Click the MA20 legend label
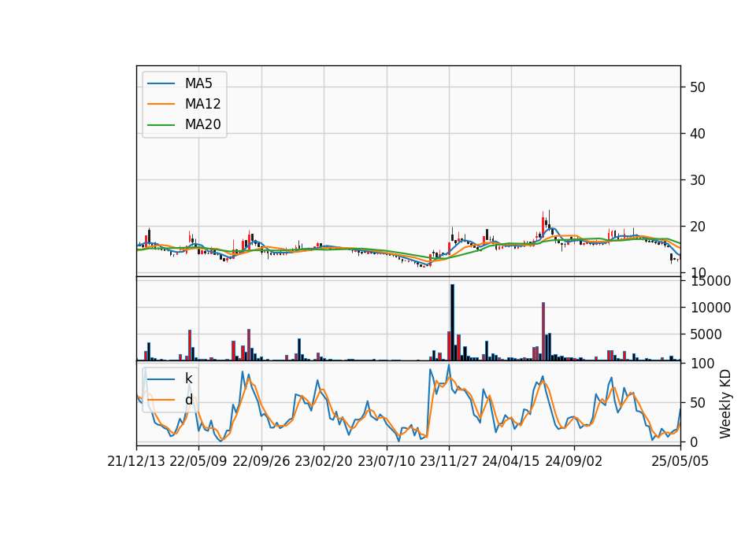The width and height of the screenshot is (756, 543). point(202,124)
